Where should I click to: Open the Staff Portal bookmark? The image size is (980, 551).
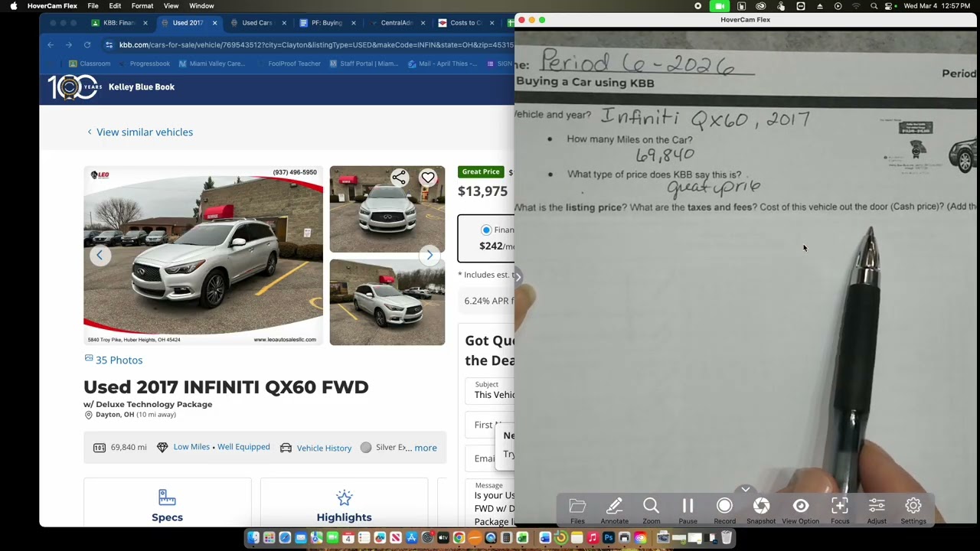coord(364,64)
